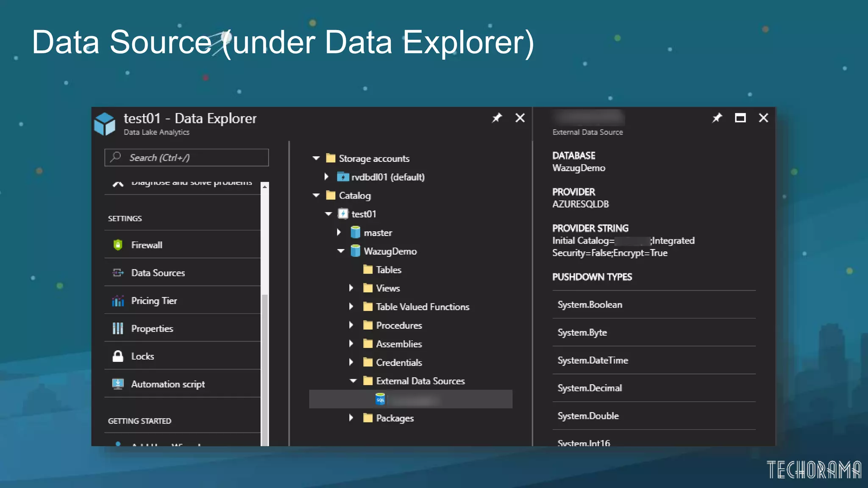
Task: Click the Pricing Tier chart icon
Action: (118, 301)
